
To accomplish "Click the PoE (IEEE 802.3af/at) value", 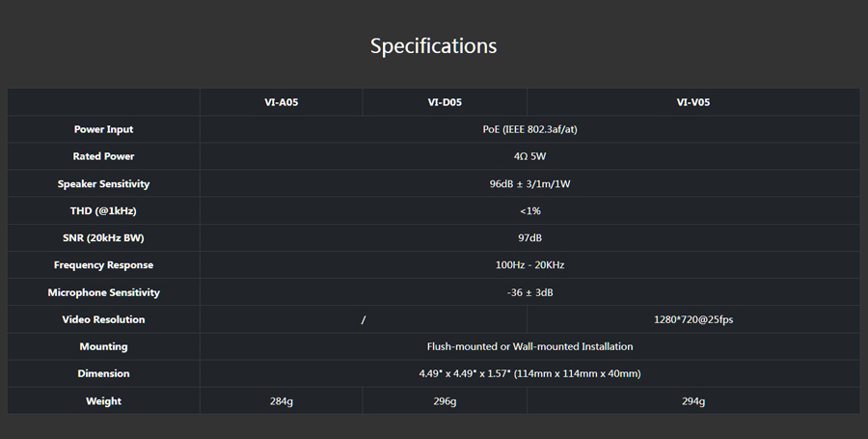I will point(529,129).
